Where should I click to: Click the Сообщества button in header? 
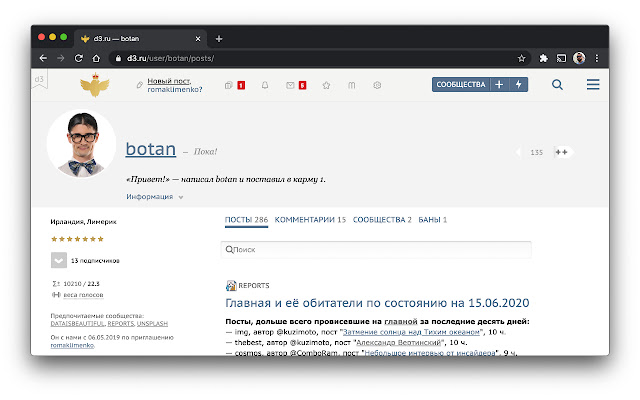tap(461, 85)
